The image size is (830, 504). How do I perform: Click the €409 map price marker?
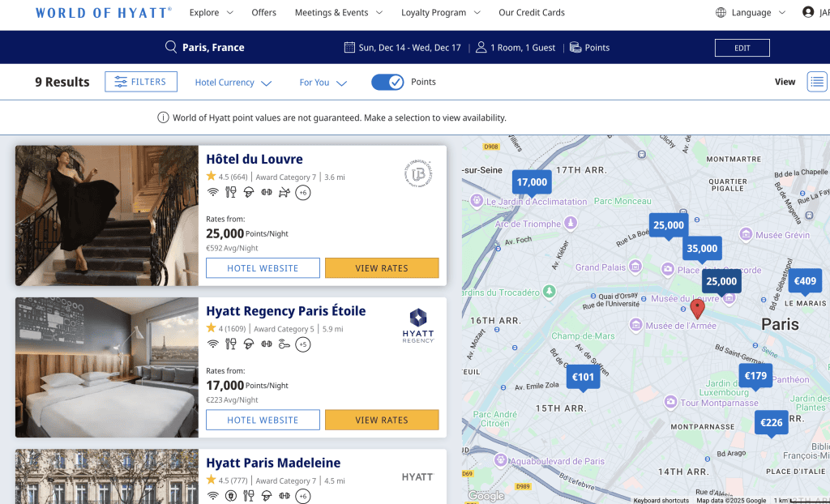805,281
